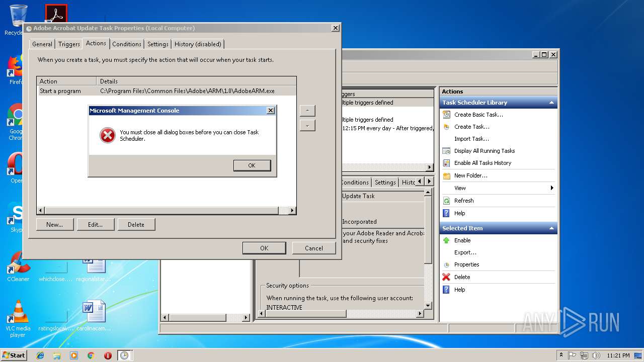The height and width of the screenshot is (362, 644).
Task: Click the network tray icon
Action: pyautogui.click(x=584, y=355)
